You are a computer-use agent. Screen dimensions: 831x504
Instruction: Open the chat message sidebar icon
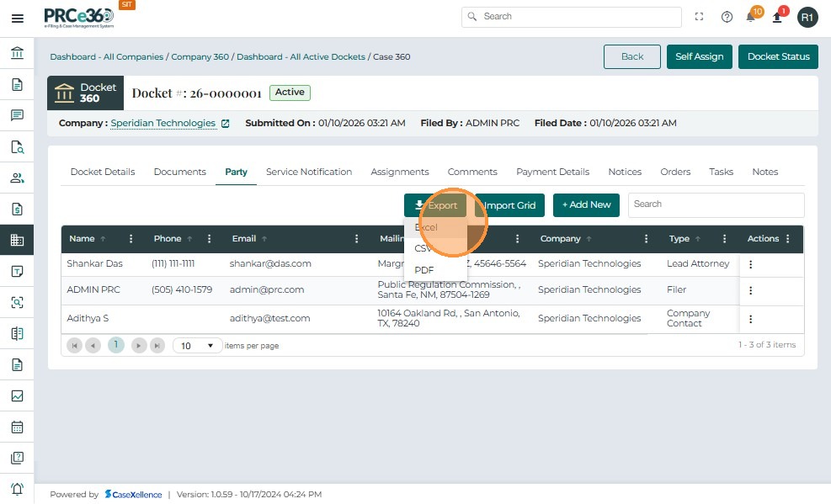tap(17, 115)
